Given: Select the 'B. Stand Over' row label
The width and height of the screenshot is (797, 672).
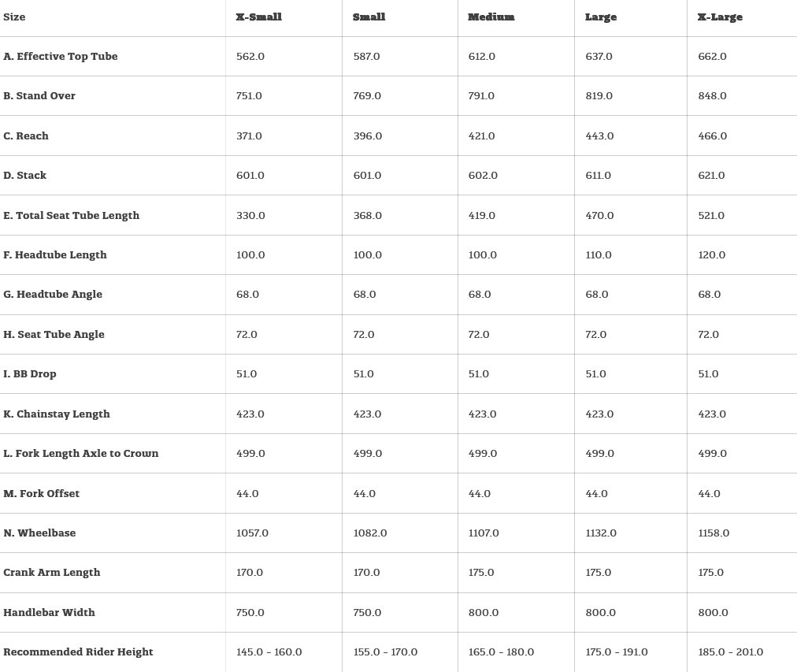Looking at the screenshot, I should (x=39, y=96).
